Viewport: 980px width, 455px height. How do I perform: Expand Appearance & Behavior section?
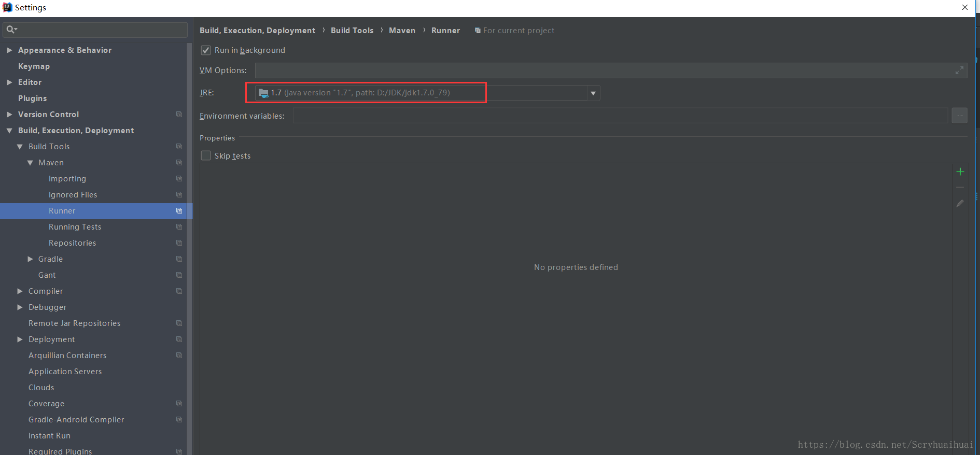click(x=9, y=50)
